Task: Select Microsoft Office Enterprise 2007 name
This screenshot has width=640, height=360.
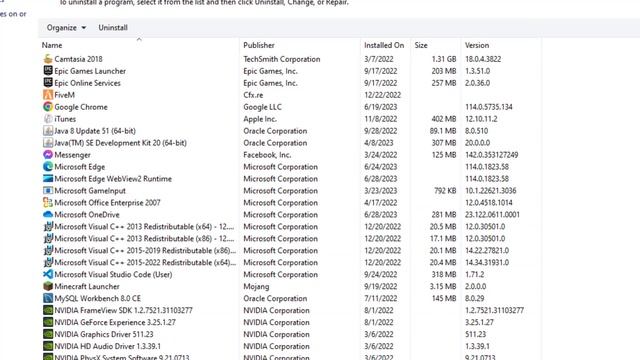Action: (x=107, y=202)
